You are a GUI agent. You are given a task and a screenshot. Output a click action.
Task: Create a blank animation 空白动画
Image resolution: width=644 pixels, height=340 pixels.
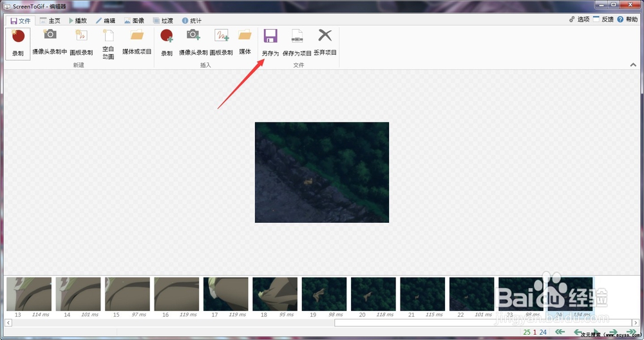pos(108,44)
